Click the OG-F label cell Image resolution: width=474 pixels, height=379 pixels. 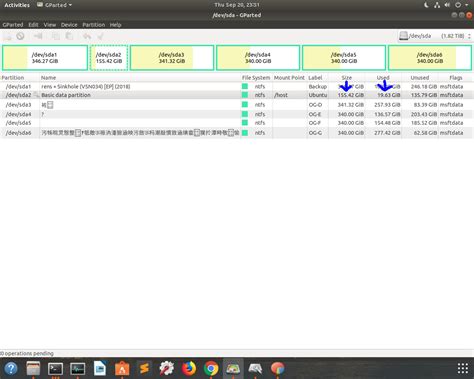(315, 123)
